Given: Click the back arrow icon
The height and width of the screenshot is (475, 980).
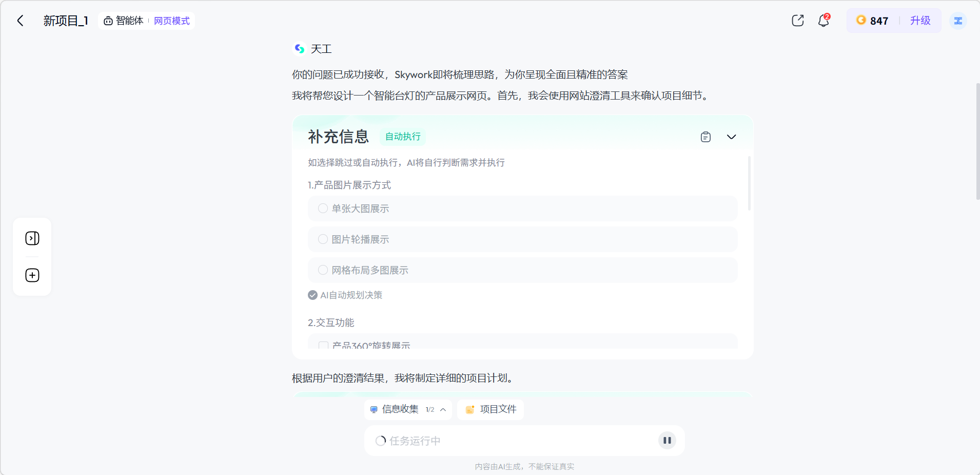Looking at the screenshot, I should 21,21.
